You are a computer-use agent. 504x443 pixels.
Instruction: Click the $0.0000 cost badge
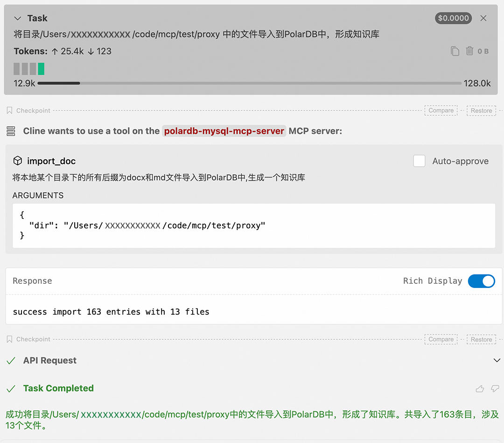(x=453, y=18)
